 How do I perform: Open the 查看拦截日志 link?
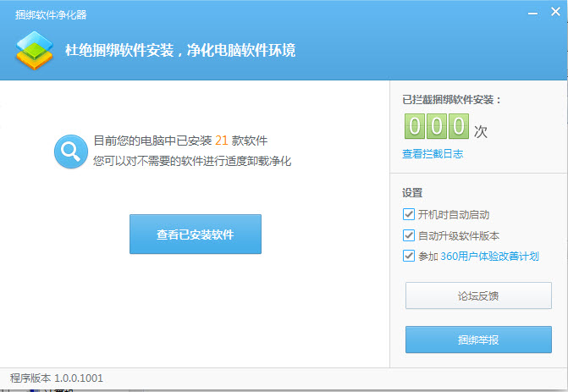tap(433, 153)
